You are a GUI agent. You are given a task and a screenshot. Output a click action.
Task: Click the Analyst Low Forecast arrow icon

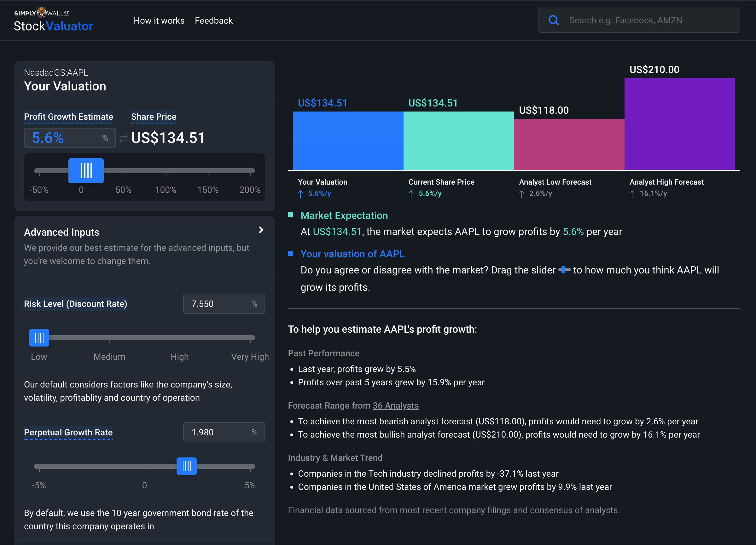[522, 194]
